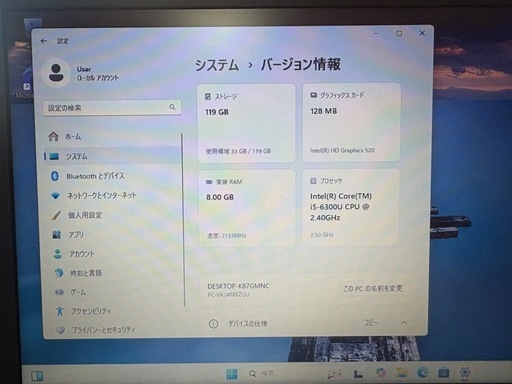Click the settings search field
Image resolution: width=512 pixels, height=384 pixels.
click(x=112, y=108)
